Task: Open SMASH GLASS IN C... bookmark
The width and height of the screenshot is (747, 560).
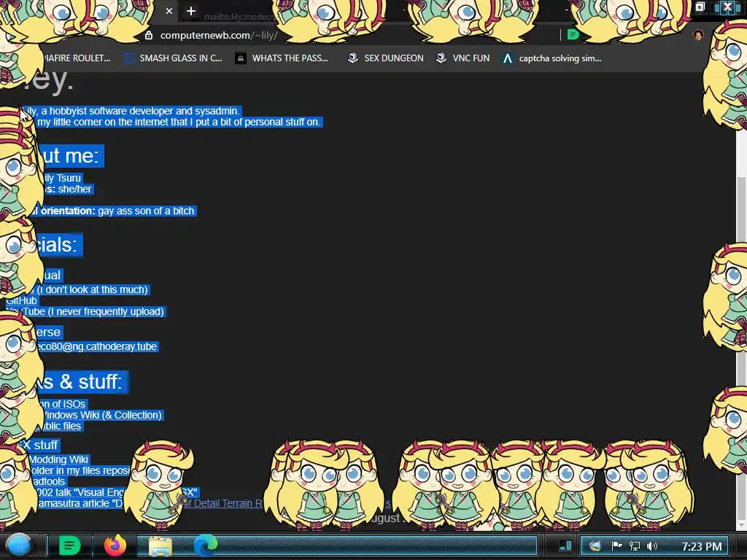Action: (174, 58)
